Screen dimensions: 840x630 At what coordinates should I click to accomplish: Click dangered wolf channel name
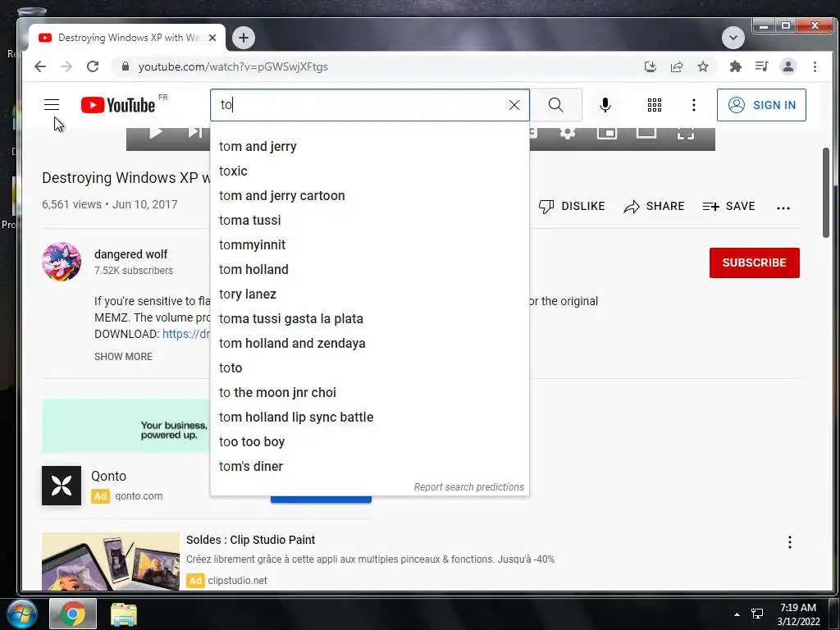point(130,254)
